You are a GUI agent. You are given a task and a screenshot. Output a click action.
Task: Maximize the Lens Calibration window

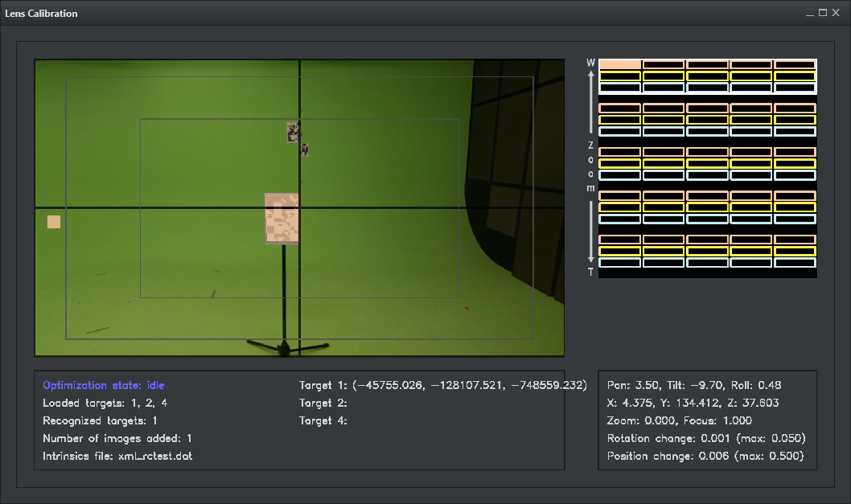tap(823, 13)
